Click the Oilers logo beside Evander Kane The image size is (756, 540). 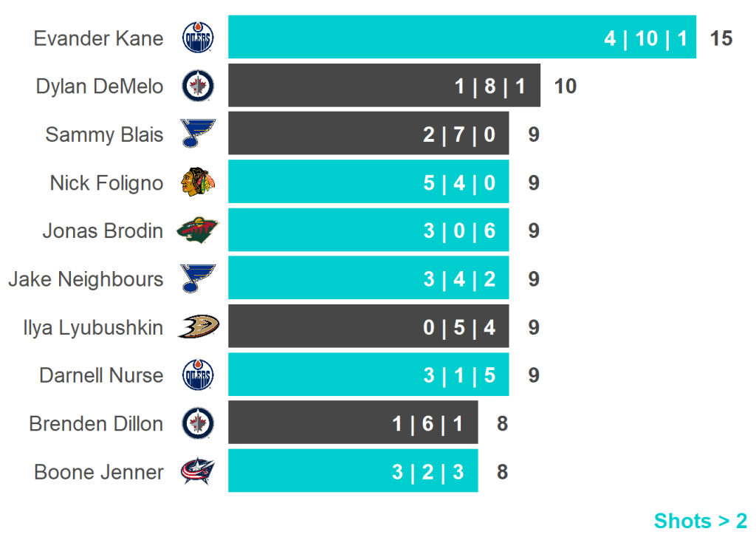(x=198, y=38)
